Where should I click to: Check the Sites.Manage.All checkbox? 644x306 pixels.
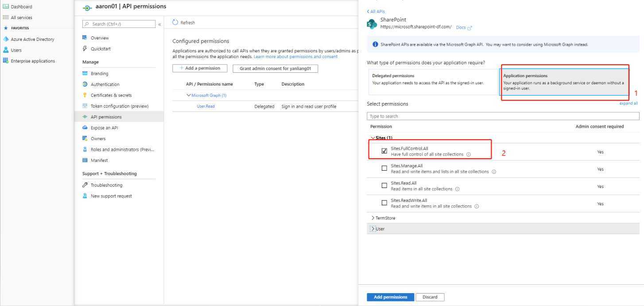pyautogui.click(x=384, y=168)
